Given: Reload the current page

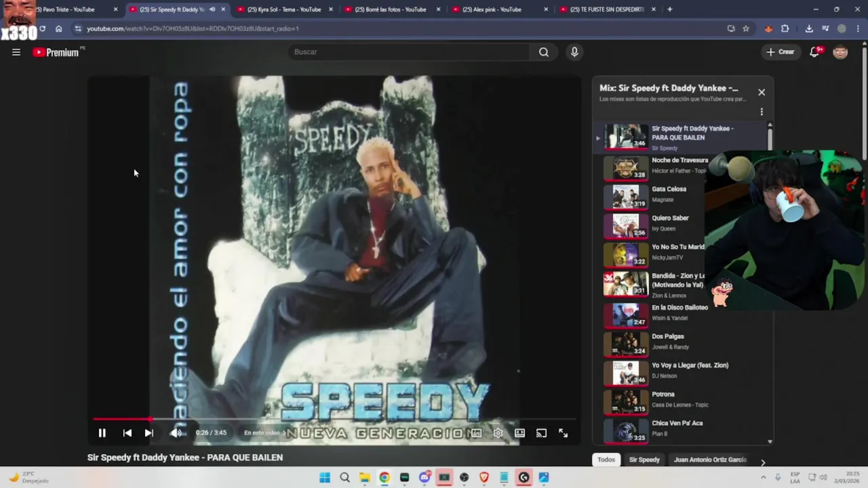Looking at the screenshot, I should (42, 28).
